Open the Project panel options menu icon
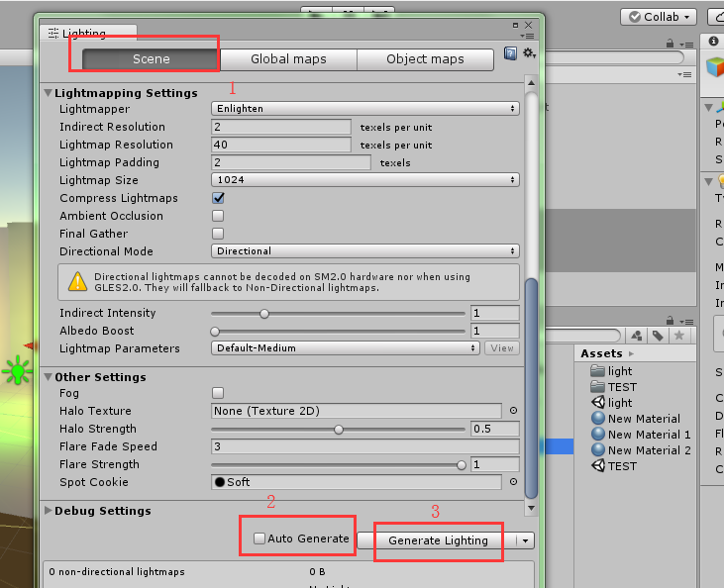Screen dimensions: 724x588 click(x=686, y=322)
